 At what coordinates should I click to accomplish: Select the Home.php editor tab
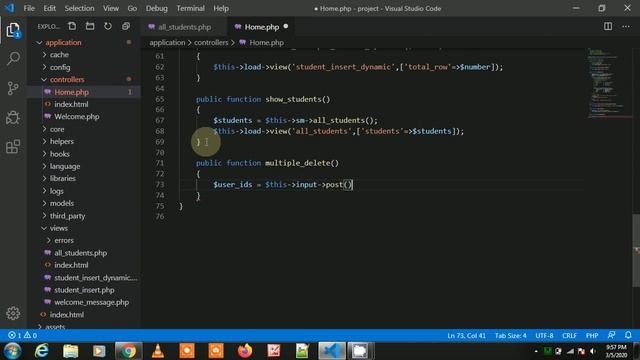pyautogui.click(x=262, y=27)
